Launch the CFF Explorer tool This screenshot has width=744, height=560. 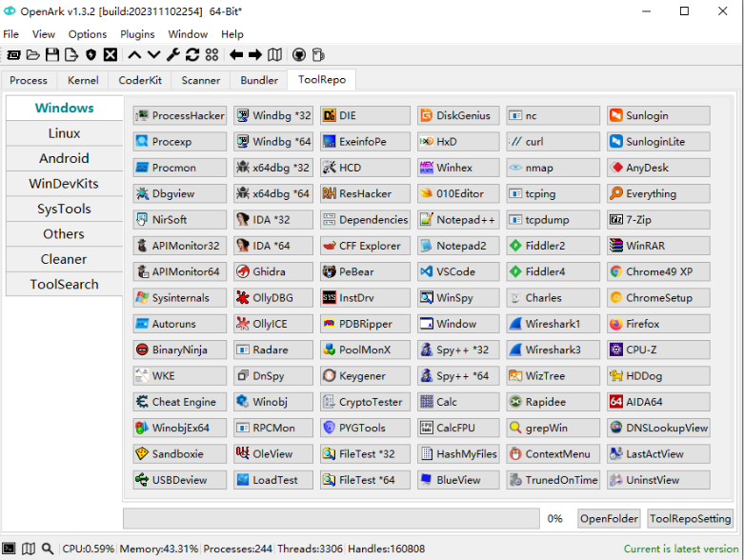click(365, 246)
